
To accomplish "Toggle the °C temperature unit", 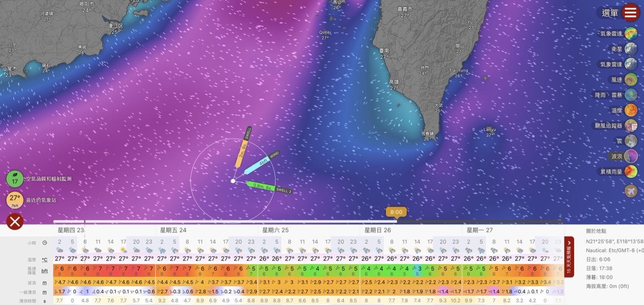I will pos(45,260).
